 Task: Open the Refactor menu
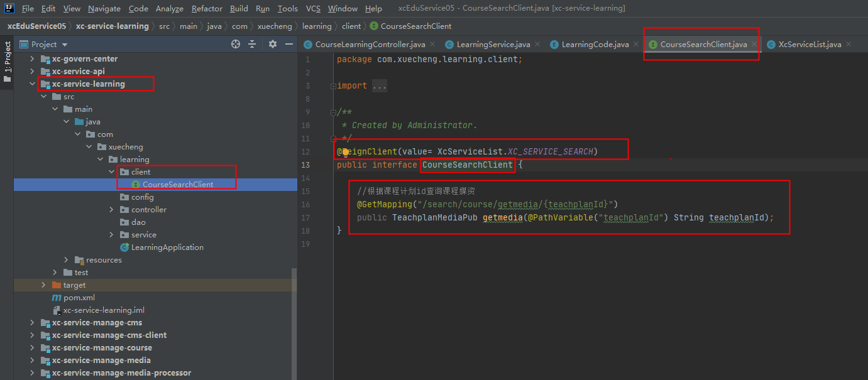[x=207, y=9]
